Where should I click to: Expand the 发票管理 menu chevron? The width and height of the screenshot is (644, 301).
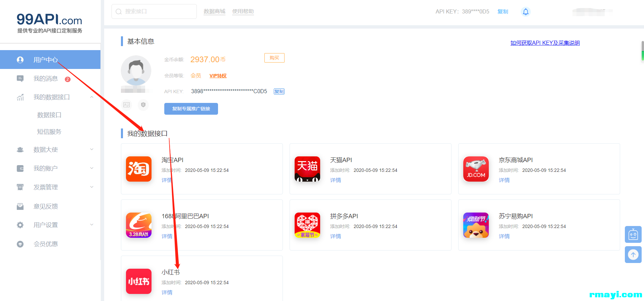pyautogui.click(x=92, y=187)
